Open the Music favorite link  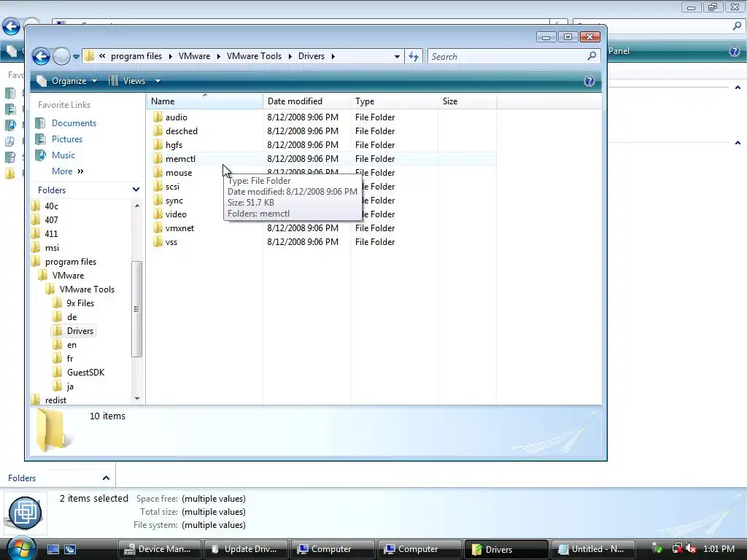(x=63, y=155)
